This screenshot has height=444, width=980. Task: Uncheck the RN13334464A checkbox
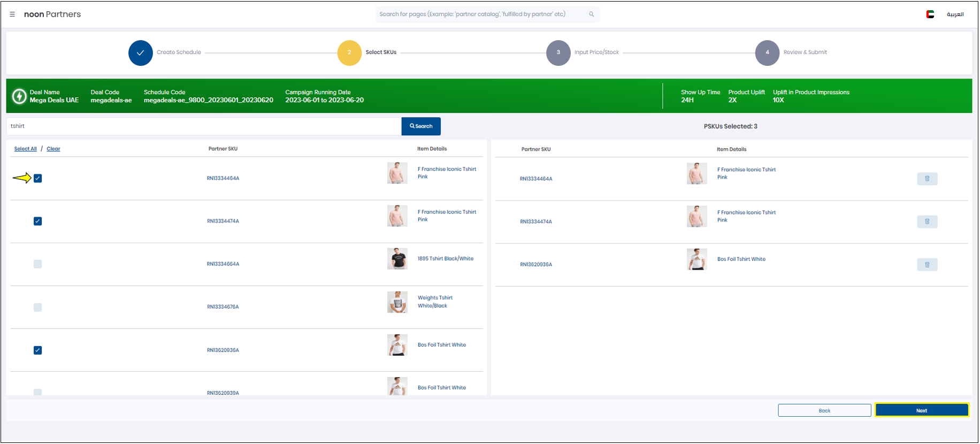pyautogui.click(x=37, y=178)
